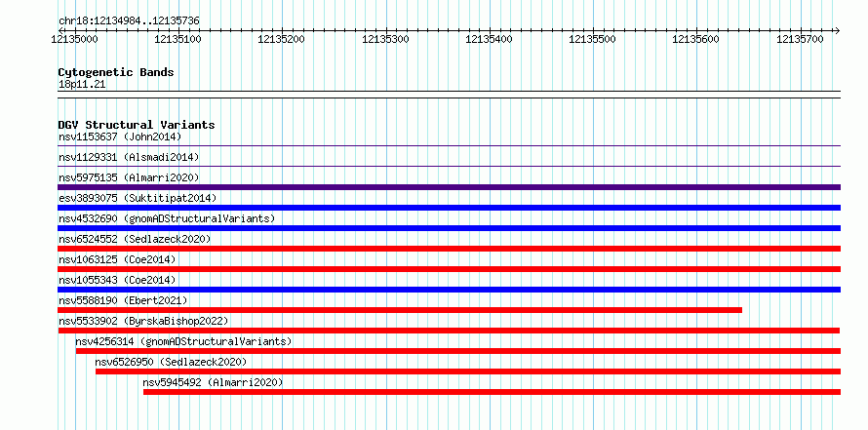Click the thin purple line under nsv1153637
This screenshot has width=868, height=430.
pyautogui.click(x=450, y=145)
